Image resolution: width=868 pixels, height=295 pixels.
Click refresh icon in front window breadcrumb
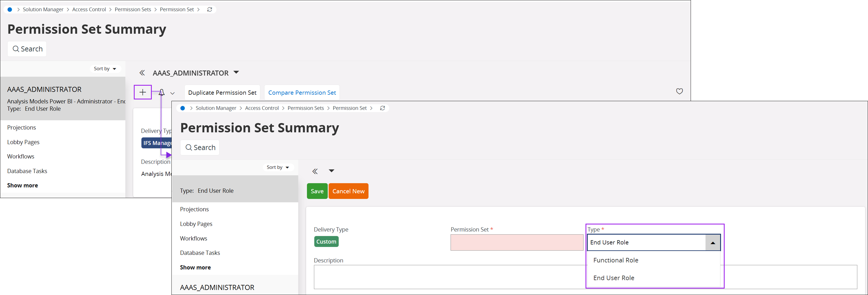[x=383, y=108]
